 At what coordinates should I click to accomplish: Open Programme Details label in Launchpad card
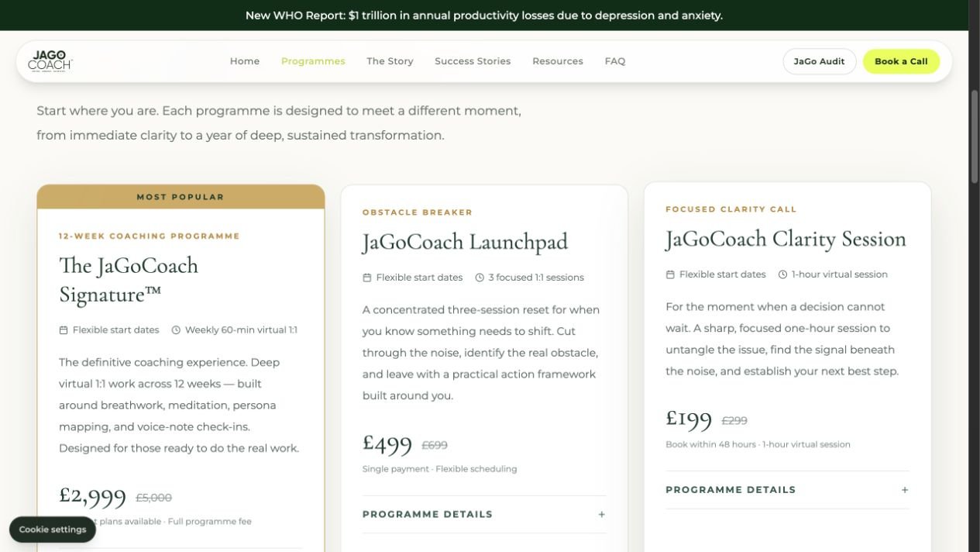428,514
